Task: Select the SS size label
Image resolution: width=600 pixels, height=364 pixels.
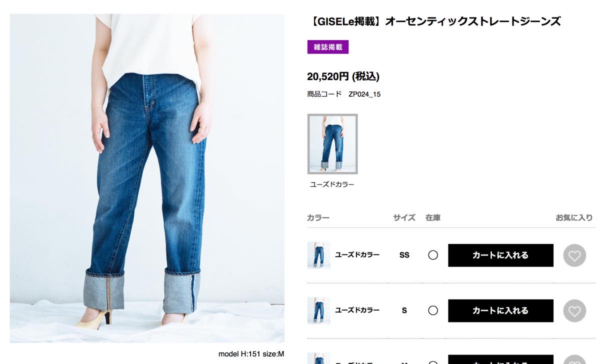Action: pos(404,255)
